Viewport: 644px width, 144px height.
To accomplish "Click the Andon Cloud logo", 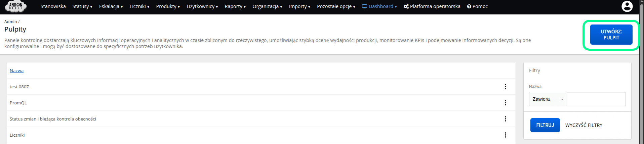I will [x=16, y=6].
